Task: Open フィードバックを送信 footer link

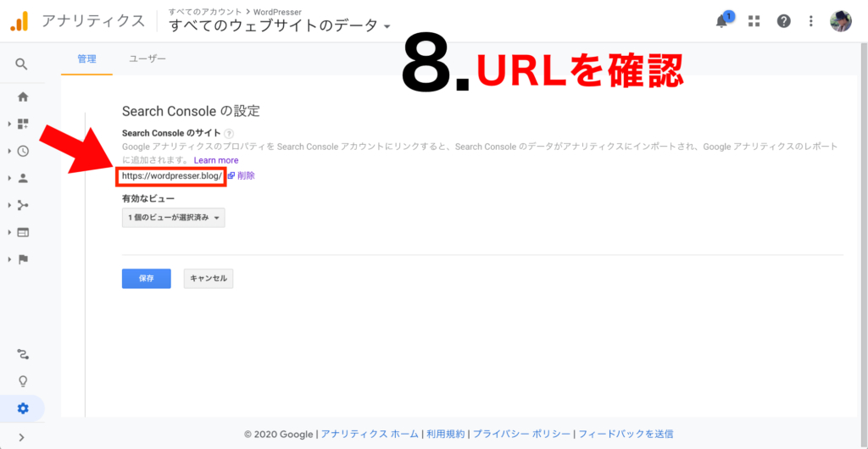Action: coord(626,434)
